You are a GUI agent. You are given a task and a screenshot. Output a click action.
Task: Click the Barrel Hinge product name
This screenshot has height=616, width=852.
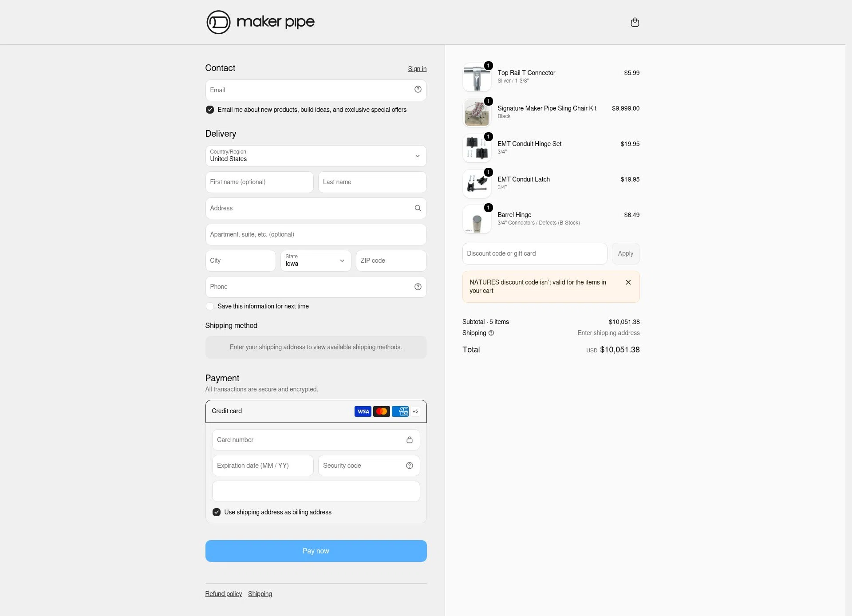click(514, 215)
